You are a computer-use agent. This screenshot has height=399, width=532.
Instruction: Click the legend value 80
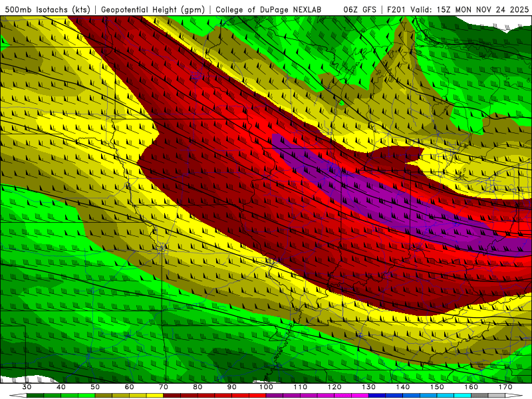(198, 387)
